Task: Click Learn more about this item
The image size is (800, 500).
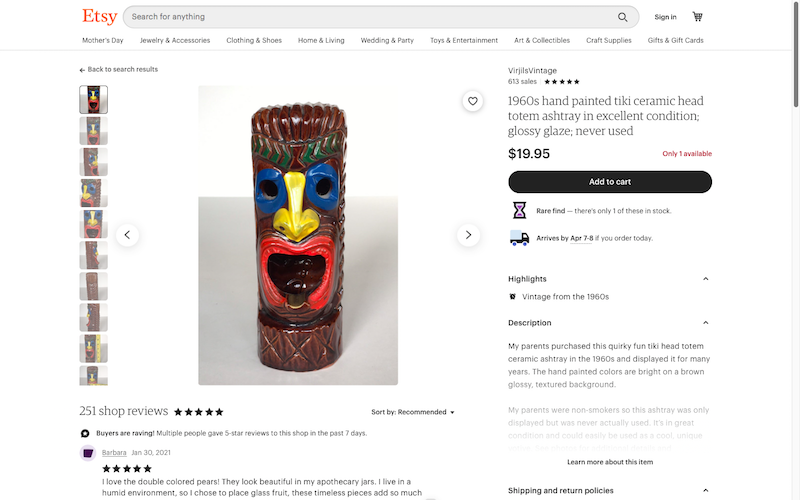Action: pyautogui.click(x=610, y=462)
